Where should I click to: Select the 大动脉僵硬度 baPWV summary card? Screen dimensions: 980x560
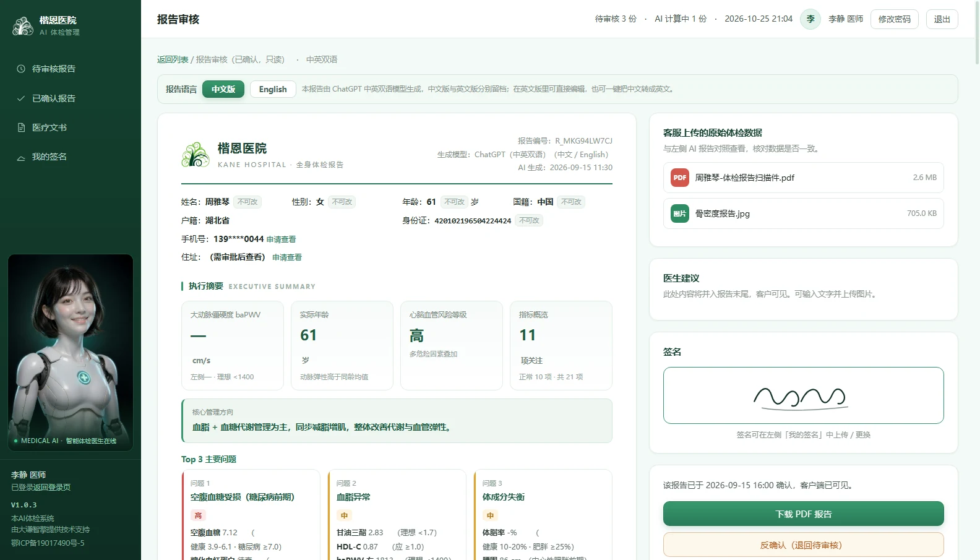pyautogui.click(x=233, y=345)
